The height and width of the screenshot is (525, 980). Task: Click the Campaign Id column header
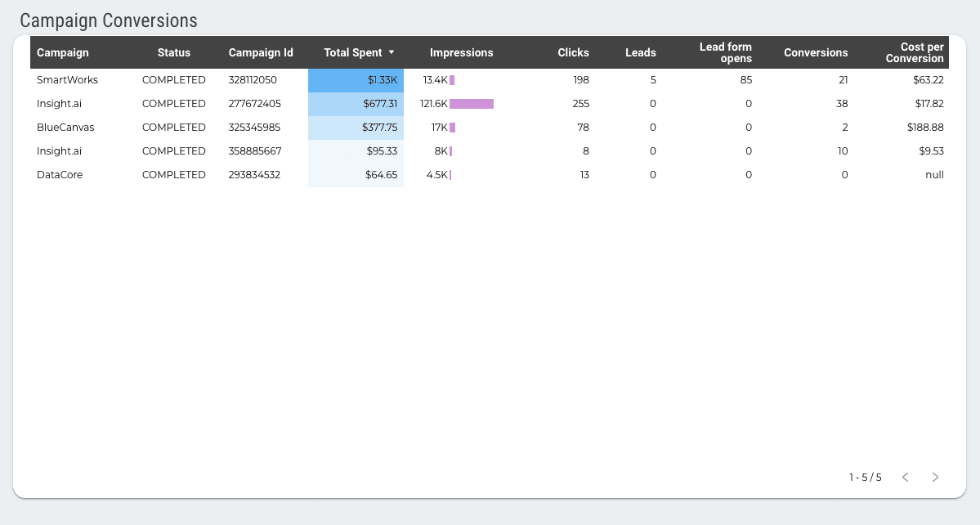click(x=261, y=52)
